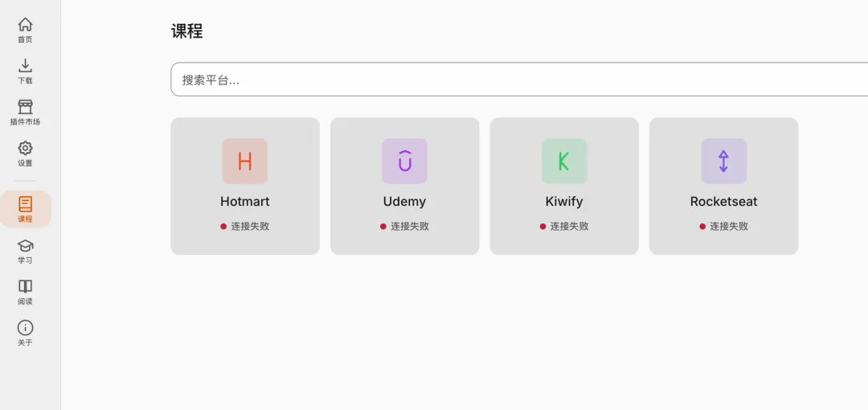
Task: Go to the 首页 home icon
Action: tap(25, 24)
